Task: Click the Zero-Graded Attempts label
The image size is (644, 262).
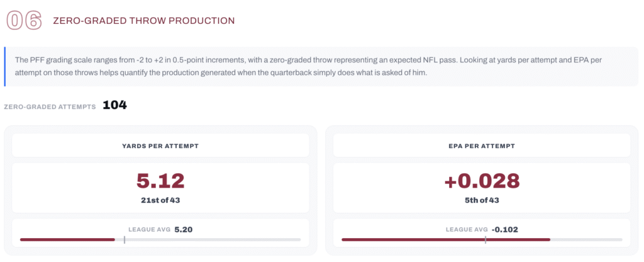Action: (x=50, y=107)
